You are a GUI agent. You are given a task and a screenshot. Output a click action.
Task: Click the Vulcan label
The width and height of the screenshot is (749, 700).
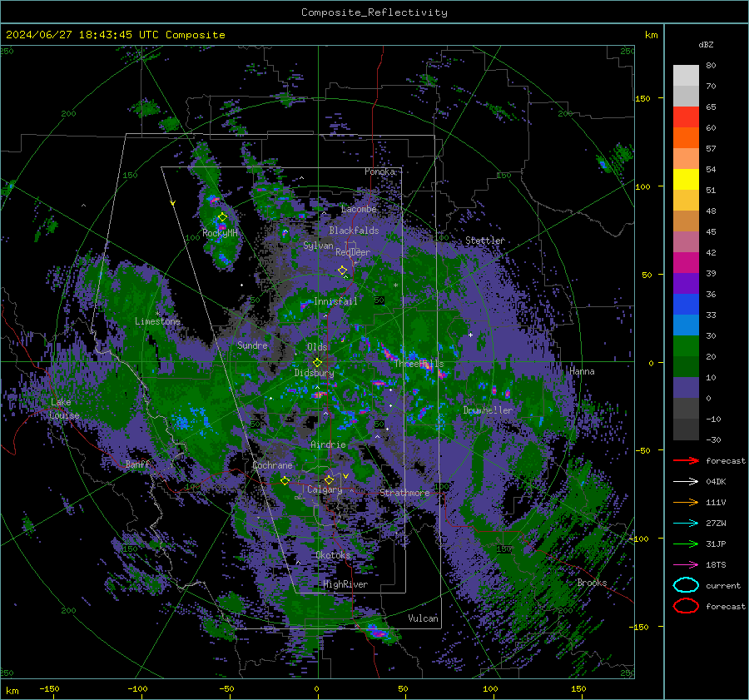[423, 618]
